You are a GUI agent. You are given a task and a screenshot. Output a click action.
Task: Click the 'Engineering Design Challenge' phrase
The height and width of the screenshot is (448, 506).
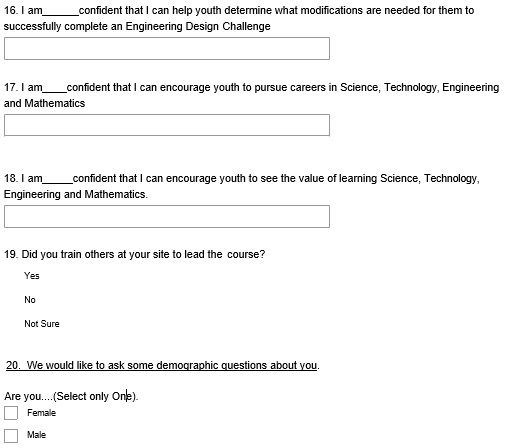point(198,26)
